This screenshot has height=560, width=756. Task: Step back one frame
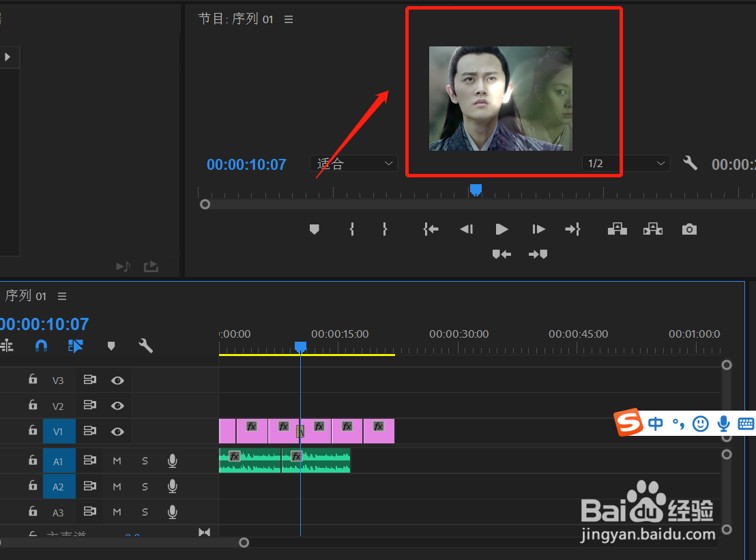point(466,229)
